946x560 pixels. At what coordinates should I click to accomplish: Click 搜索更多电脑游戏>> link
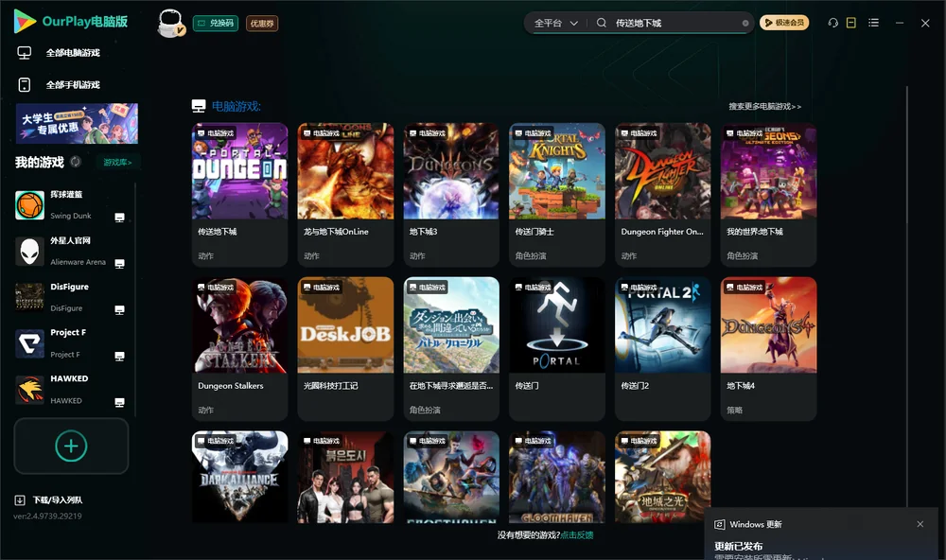(764, 107)
